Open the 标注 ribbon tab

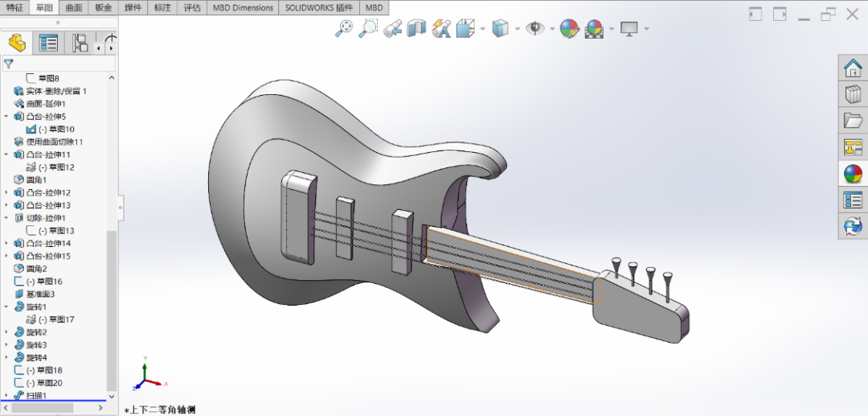[x=162, y=8]
